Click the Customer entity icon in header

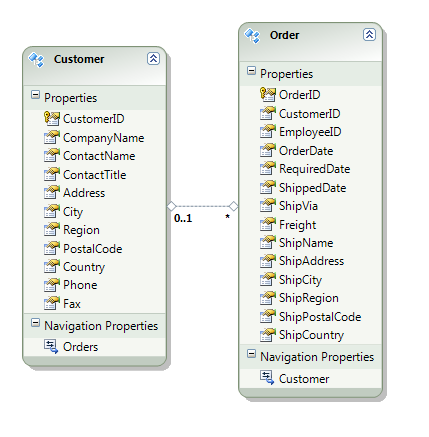[36, 60]
